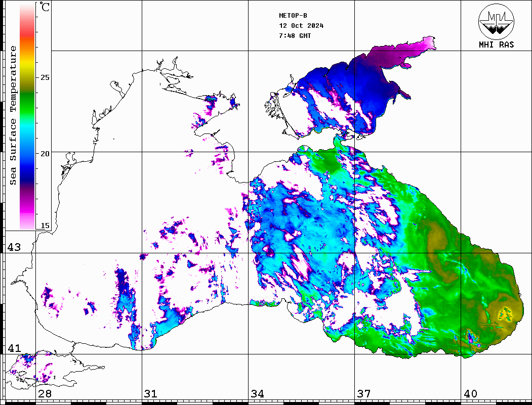
Task: Click the yellow warm spot near southeastern coast
Action: pyautogui.click(x=506, y=314)
